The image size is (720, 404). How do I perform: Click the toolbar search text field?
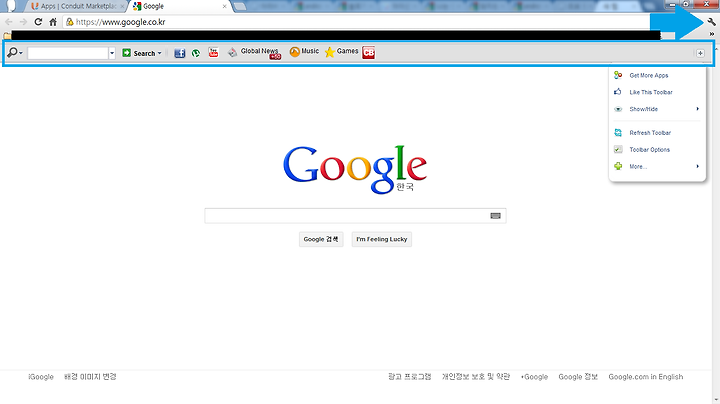coord(68,53)
